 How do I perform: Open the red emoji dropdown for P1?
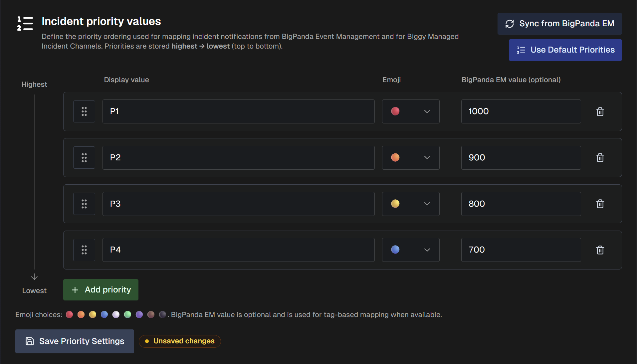[410, 111]
